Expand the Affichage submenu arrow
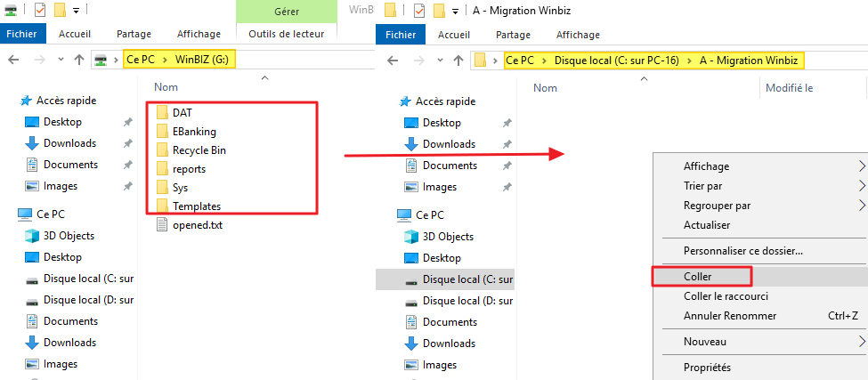868x380 pixels. 861,166
